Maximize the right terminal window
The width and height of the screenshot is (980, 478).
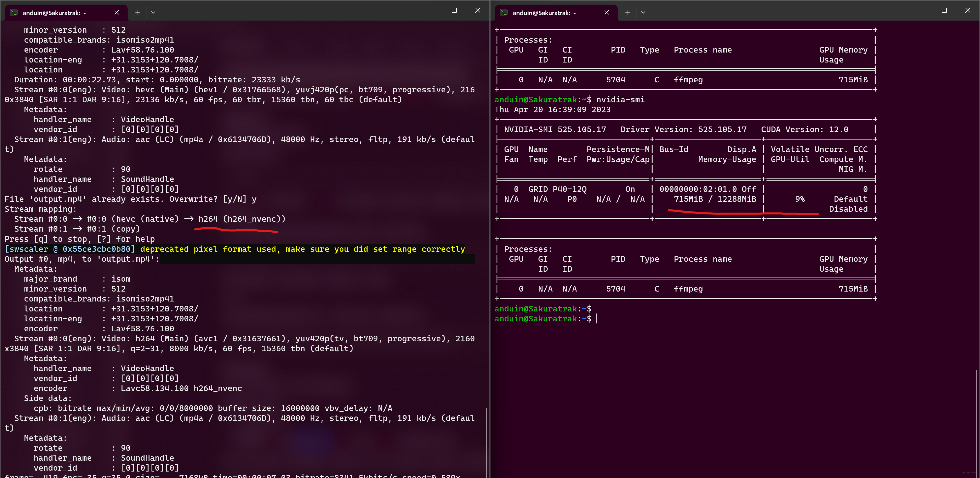(x=944, y=10)
